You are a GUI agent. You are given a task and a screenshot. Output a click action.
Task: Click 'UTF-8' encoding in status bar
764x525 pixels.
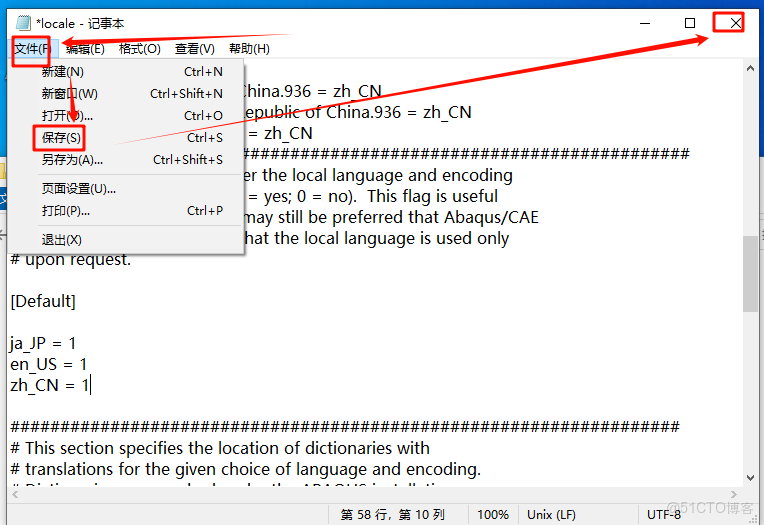point(664,515)
